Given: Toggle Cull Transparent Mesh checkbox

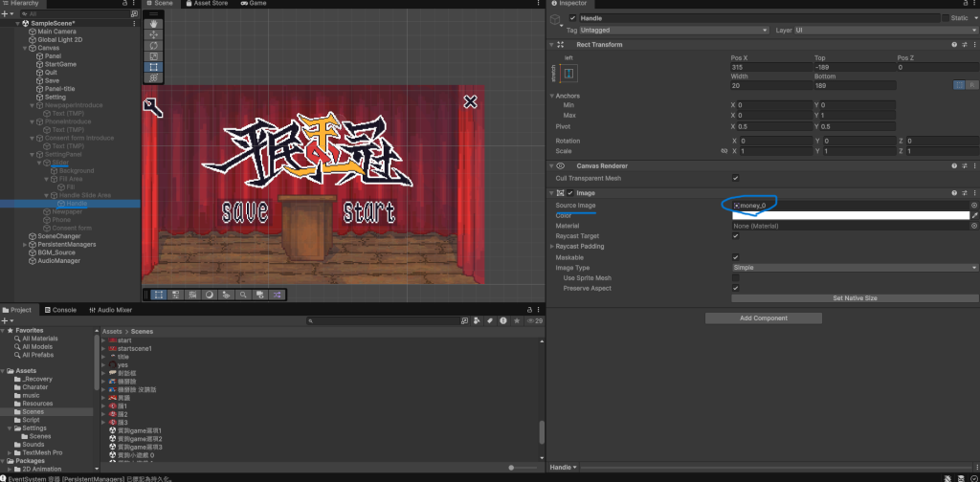Looking at the screenshot, I should (735, 179).
